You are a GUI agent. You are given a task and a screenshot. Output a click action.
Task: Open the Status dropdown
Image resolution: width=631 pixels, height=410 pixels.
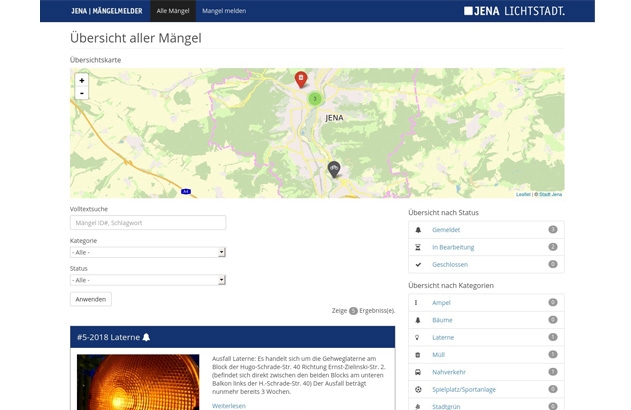(147, 280)
